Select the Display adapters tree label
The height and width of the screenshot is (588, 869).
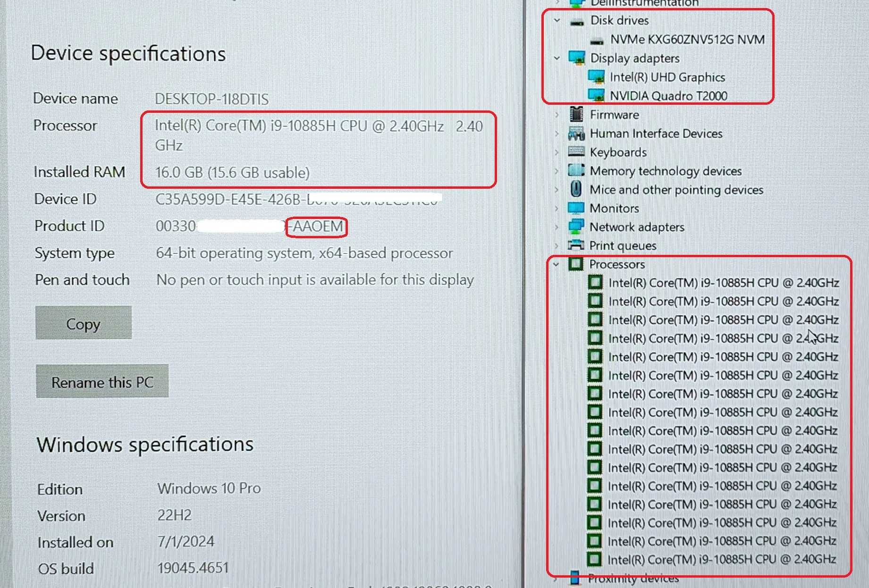point(635,58)
